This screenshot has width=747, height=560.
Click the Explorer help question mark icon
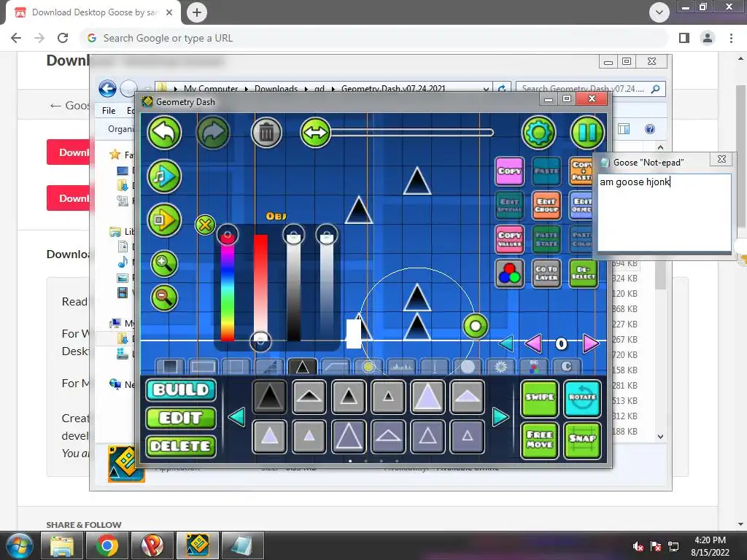(650, 129)
